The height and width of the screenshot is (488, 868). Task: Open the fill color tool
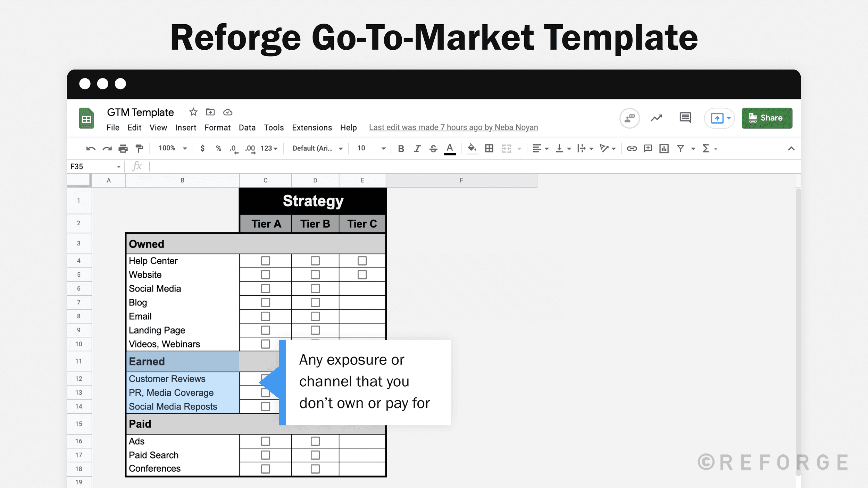(472, 148)
